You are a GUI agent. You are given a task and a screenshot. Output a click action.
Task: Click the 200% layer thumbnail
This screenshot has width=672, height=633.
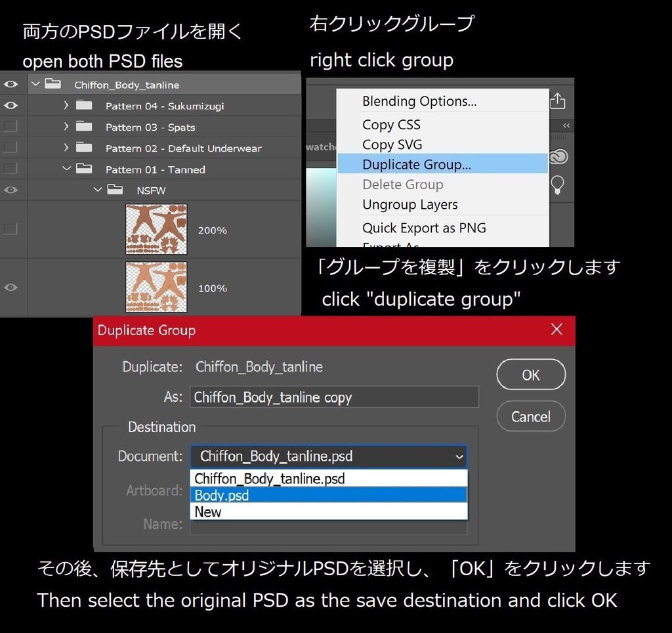(156, 230)
